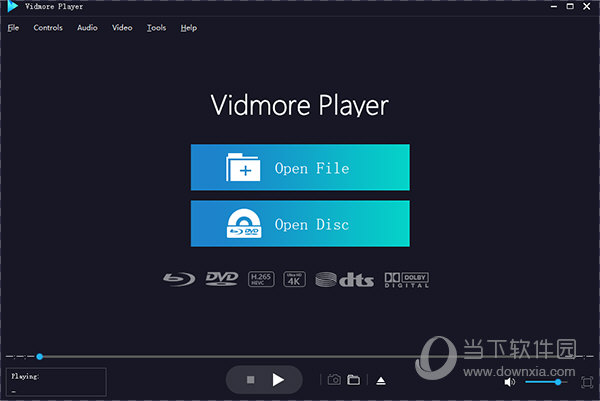
Task: Open the Controls menu
Action: click(48, 28)
